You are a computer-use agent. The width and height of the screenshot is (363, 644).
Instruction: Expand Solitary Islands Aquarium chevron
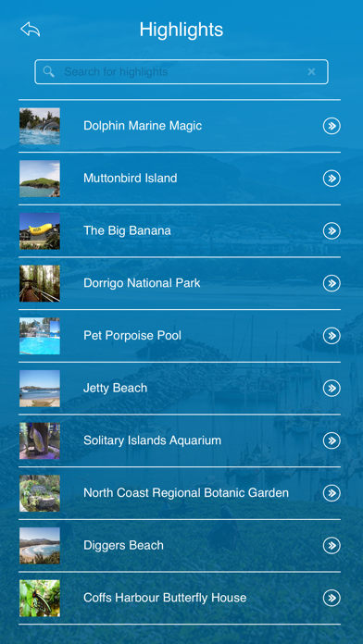click(332, 440)
